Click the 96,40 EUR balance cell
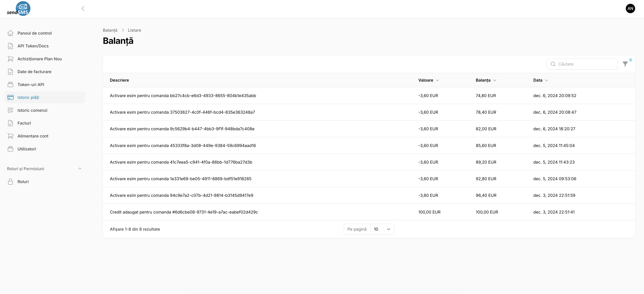644x294 pixels. click(x=486, y=195)
